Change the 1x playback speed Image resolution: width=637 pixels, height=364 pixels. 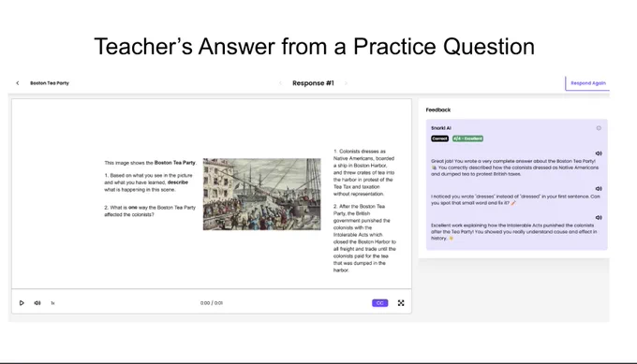pos(52,303)
